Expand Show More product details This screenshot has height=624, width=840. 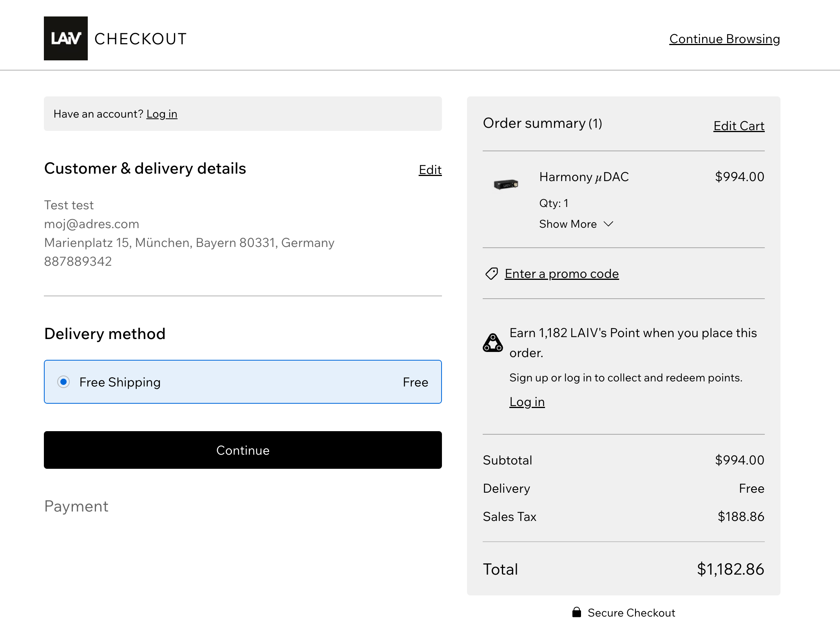[x=568, y=224]
